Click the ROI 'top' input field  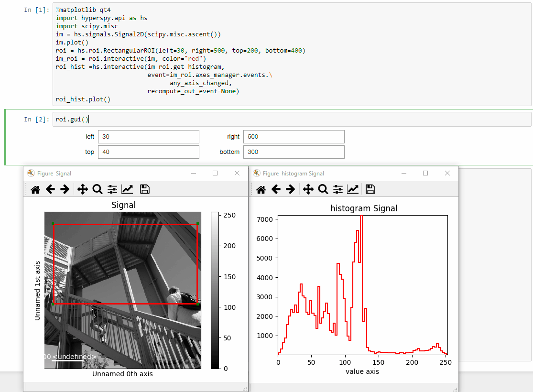pyautogui.click(x=148, y=152)
